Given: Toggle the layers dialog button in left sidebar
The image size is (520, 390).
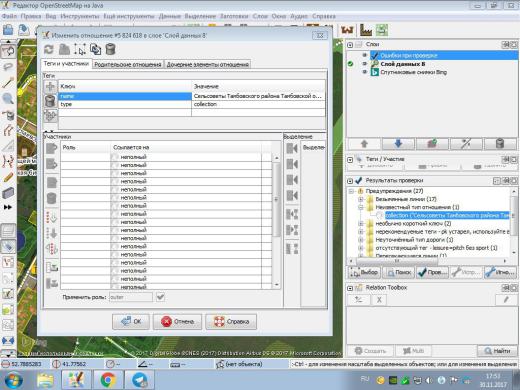Looking at the screenshot, I should point(8,230).
